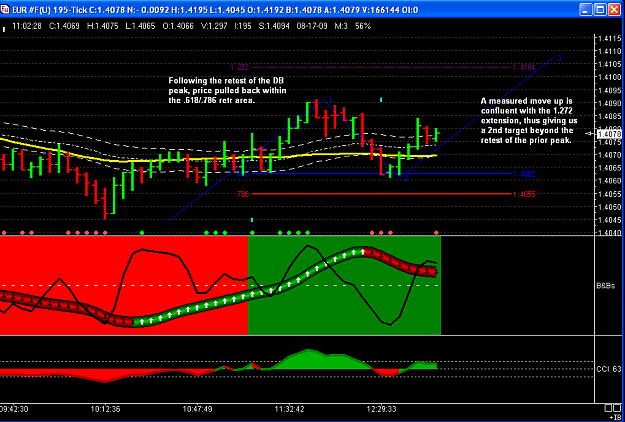Click the '+IB' indicator in bottom corner

tap(615, 417)
